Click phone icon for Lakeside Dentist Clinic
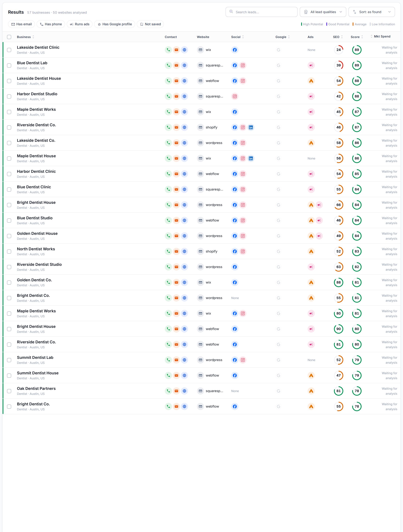The width and height of the screenshot is (403, 532). [x=168, y=50]
